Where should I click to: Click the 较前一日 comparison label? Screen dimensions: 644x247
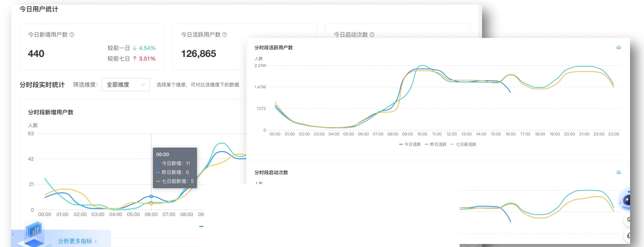pos(119,48)
